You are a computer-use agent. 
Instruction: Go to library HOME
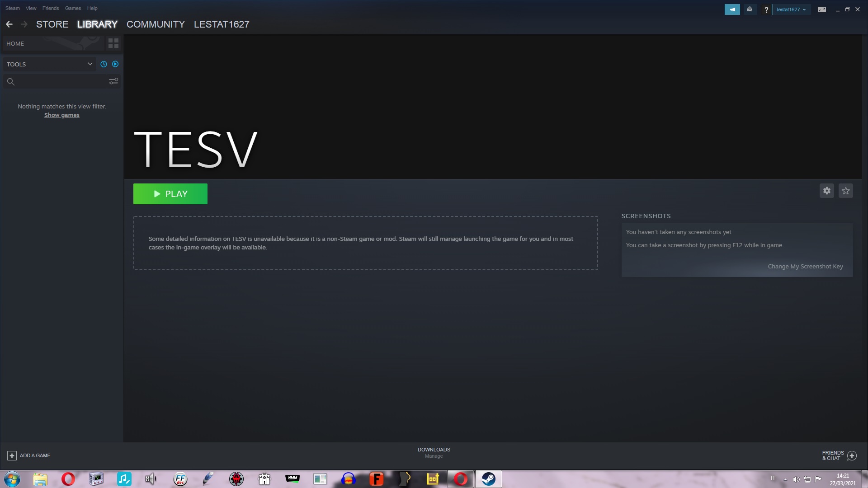tap(53, 44)
